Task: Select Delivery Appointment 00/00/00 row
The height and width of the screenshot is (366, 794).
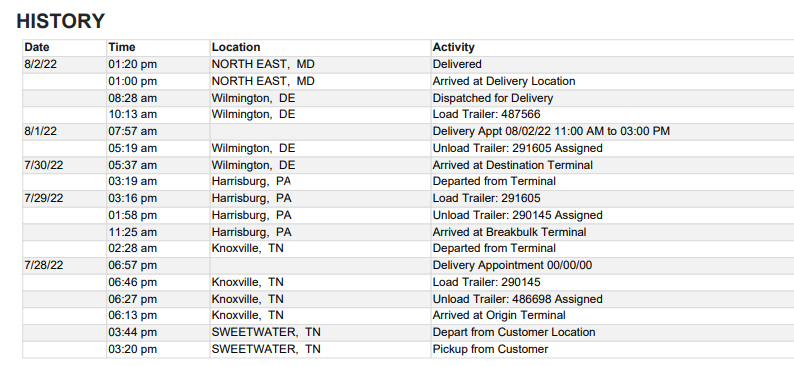Action: [x=408, y=265]
